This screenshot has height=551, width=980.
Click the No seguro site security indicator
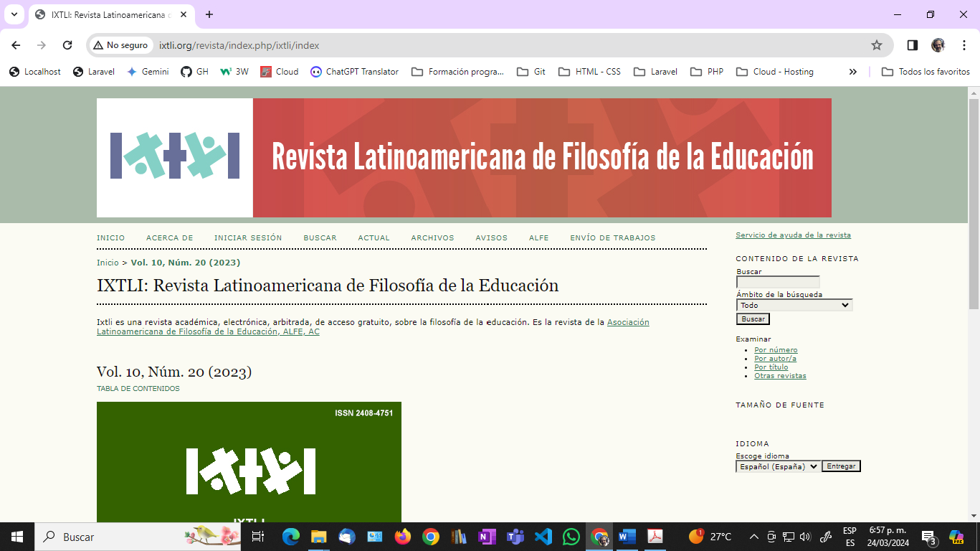point(120,45)
